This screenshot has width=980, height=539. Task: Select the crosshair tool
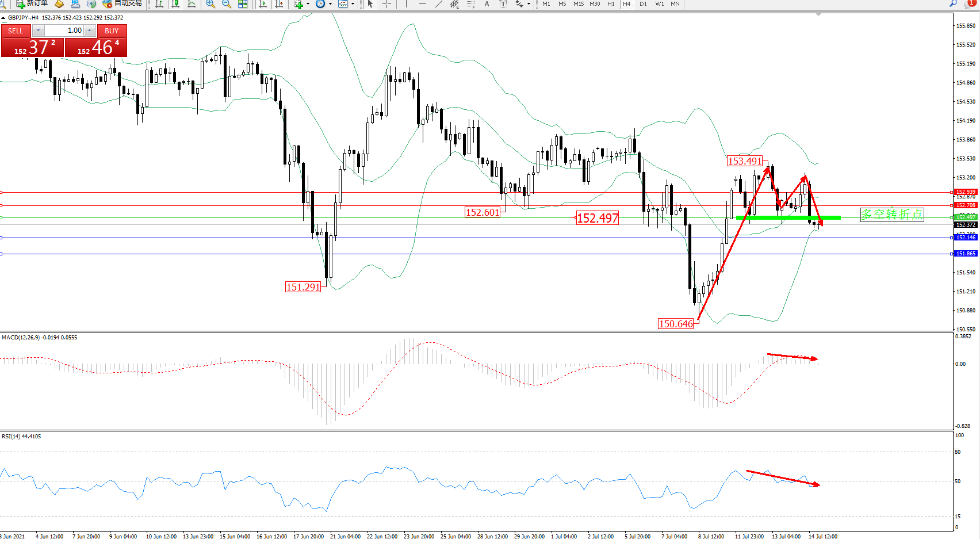pyautogui.click(x=387, y=4)
